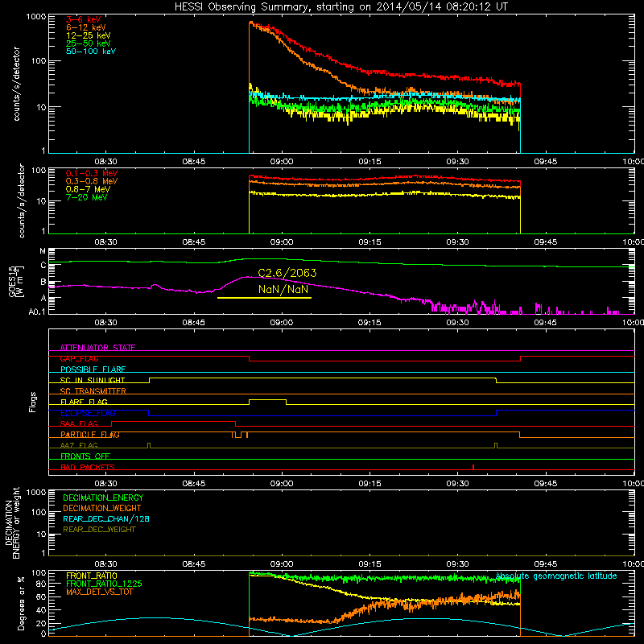This screenshot has width=644, height=644.
Task: Select the SAA_FLAG label
Action: pyautogui.click(x=79, y=423)
